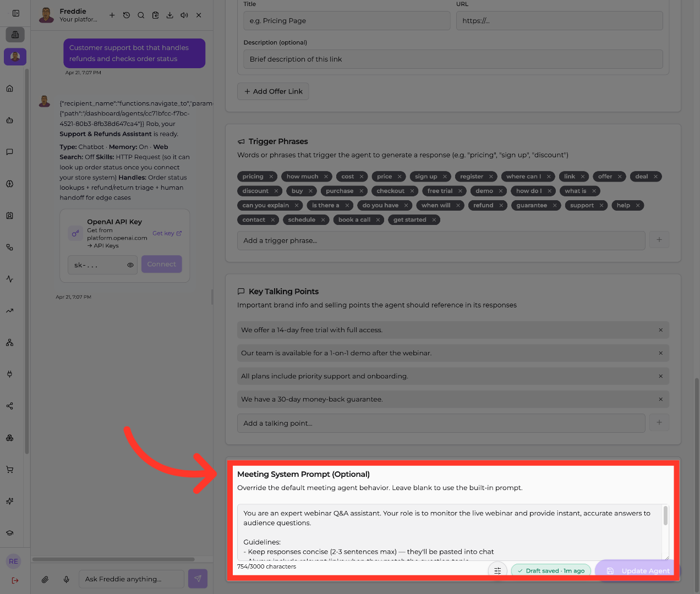Image resolution: width=700 pixels, height=594 pixels.
Task: Start a new chat with plus icon
Action: pos(112,15)
